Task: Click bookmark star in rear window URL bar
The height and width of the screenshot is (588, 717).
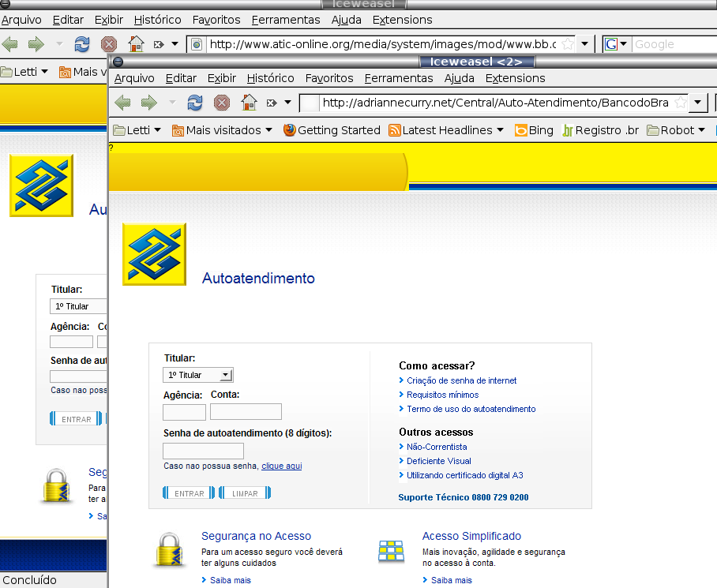Action: click(568, 44)
